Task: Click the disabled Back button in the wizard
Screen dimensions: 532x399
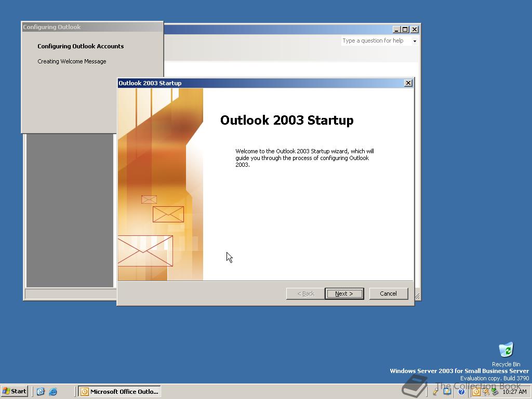Action: click(305, 294)
